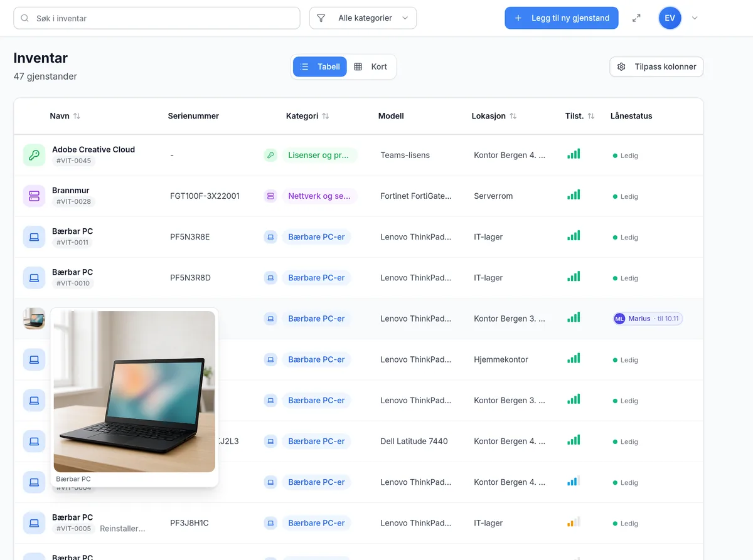Click the Reinstaller... note text
This screenshot has height=560, width=753.
[122, 529]
